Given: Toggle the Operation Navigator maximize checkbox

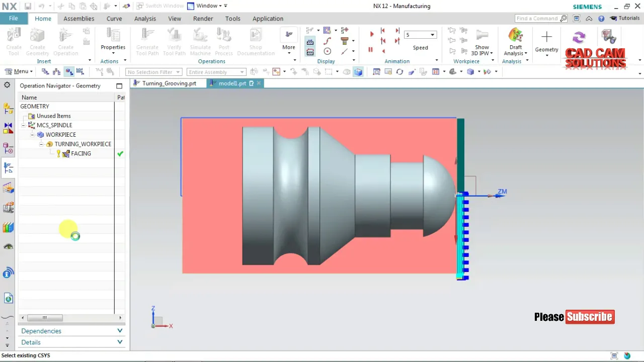Looking at the screenshot, I should click(x=119, y=86).
